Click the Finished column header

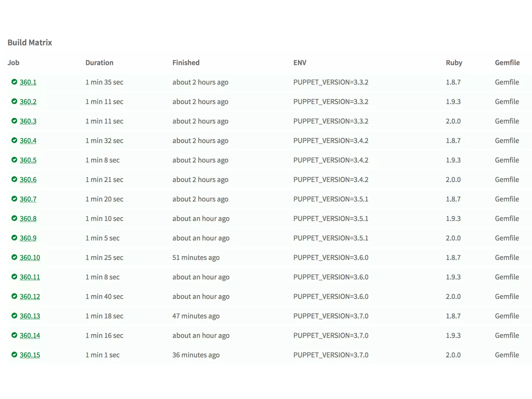pyautogui.click(x=186, y=63)
